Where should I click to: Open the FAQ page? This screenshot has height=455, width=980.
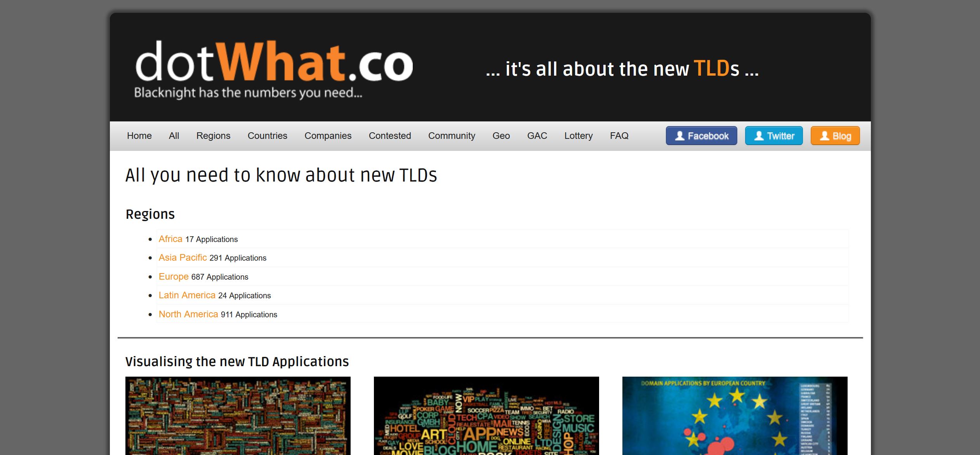pyautogui.click(x=619, y=136)
